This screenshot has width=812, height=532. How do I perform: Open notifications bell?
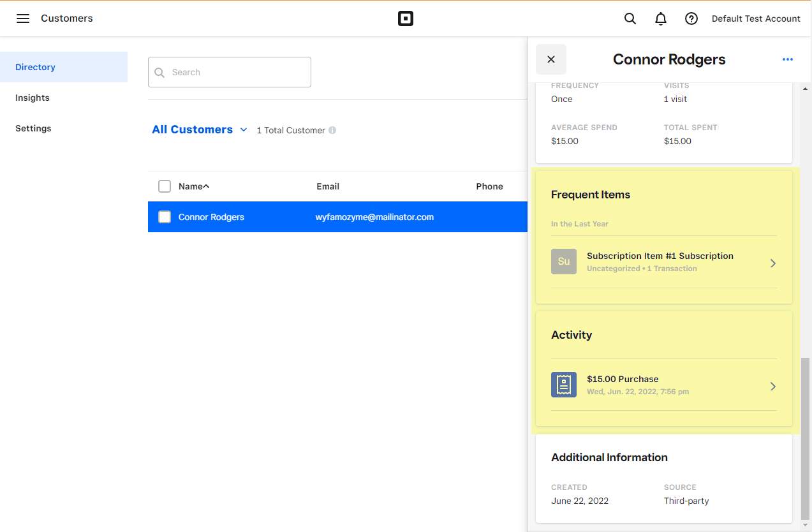pos(661,18)
